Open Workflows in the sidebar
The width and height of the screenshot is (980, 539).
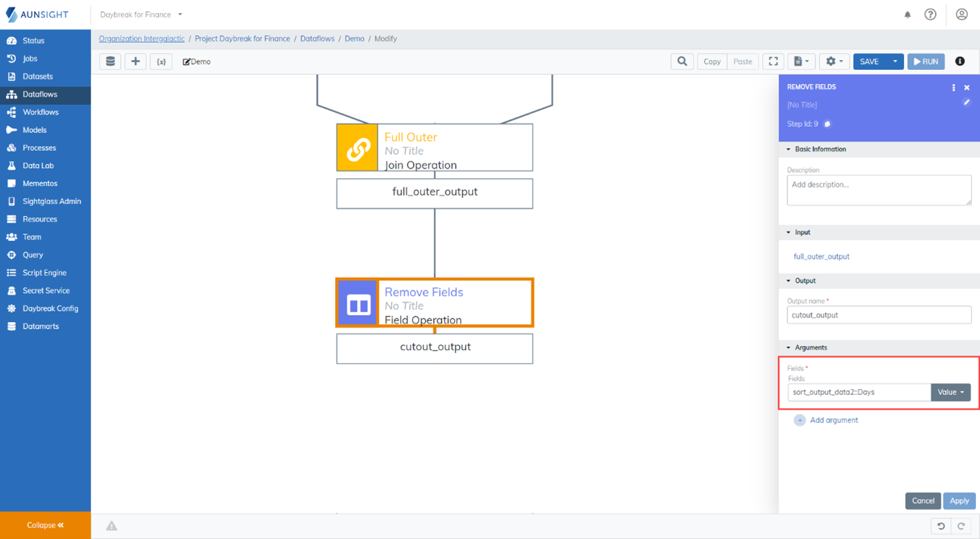click(x=40, y=112)
